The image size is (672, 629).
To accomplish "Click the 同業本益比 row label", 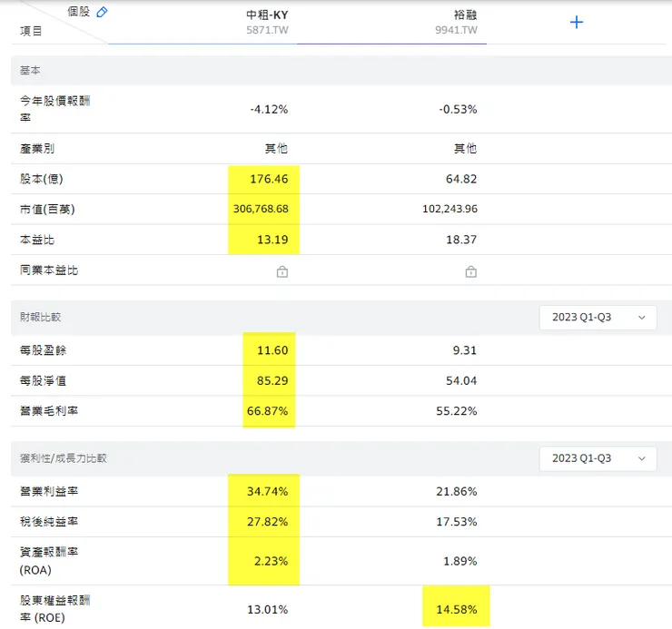I will pos(49,270).
